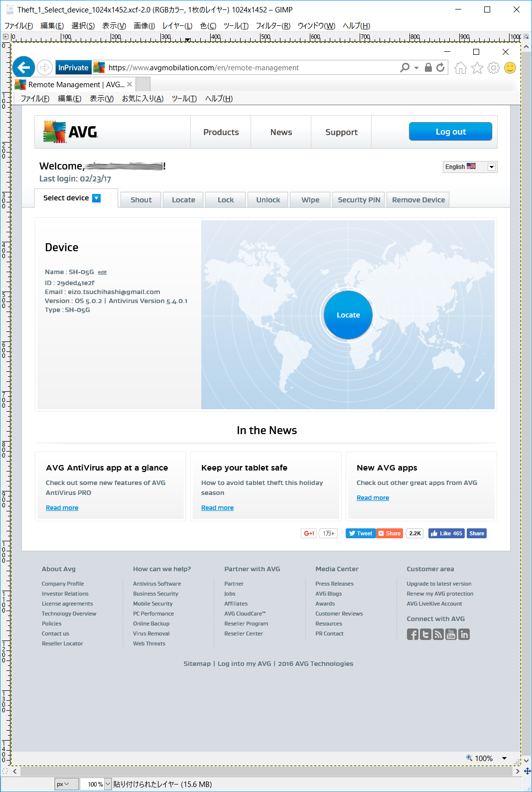Click the horizontal scrollbar track in GIMP
This screenshot has height=792, width=532.
tap(266, 771)
